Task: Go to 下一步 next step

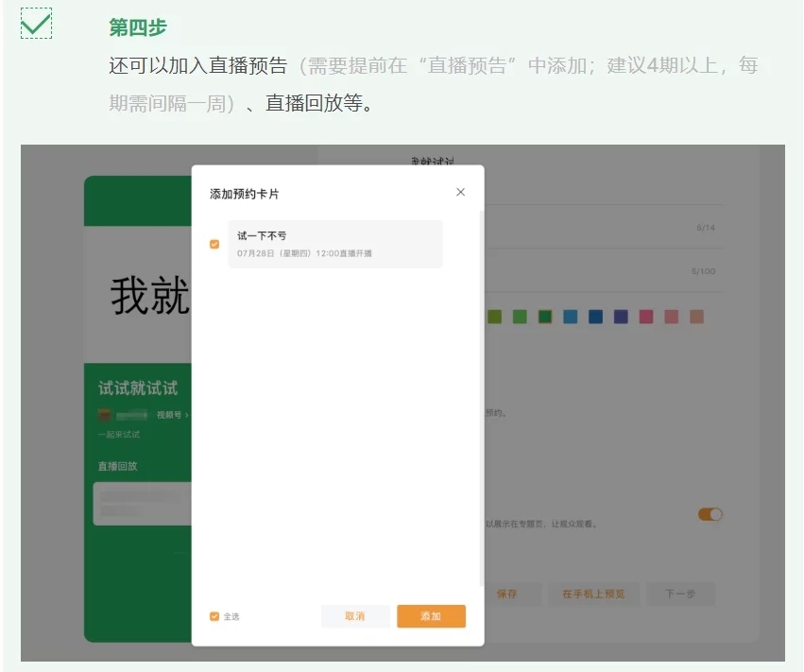Action: click(680, 594)
